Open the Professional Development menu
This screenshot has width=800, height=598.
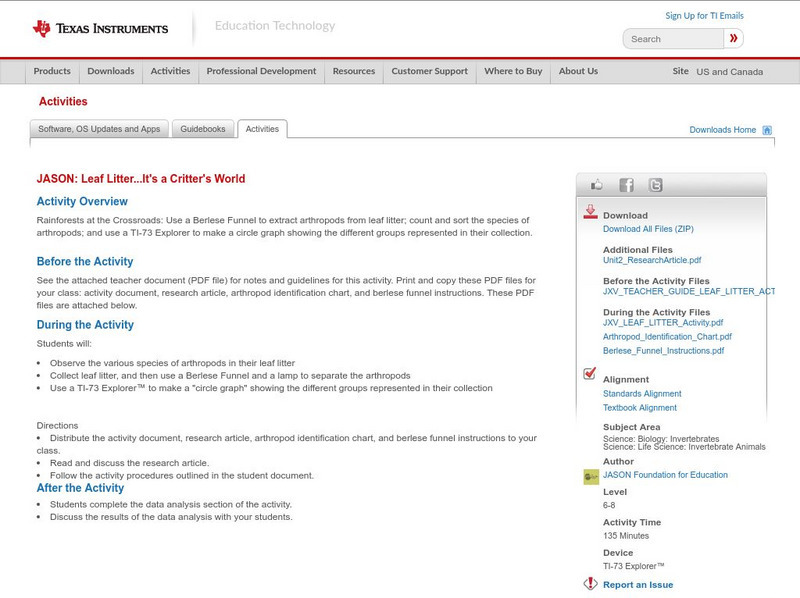pos(261,71)
